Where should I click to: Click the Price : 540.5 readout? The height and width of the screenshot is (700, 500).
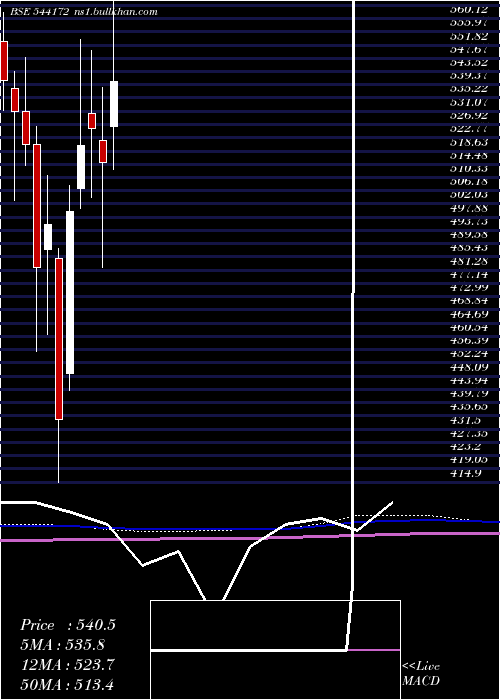point(68,625)
